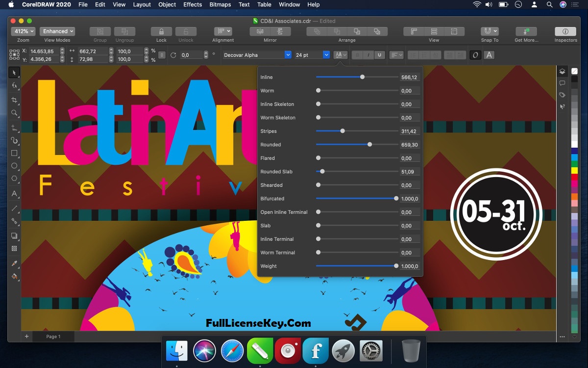Open the Object menu
The width and height of the screenshot is (588, 368).
point(167,4)
